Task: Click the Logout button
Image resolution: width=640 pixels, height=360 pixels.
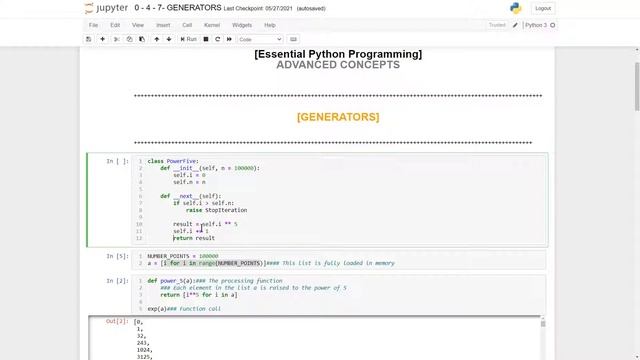Action: coord(543,8)
